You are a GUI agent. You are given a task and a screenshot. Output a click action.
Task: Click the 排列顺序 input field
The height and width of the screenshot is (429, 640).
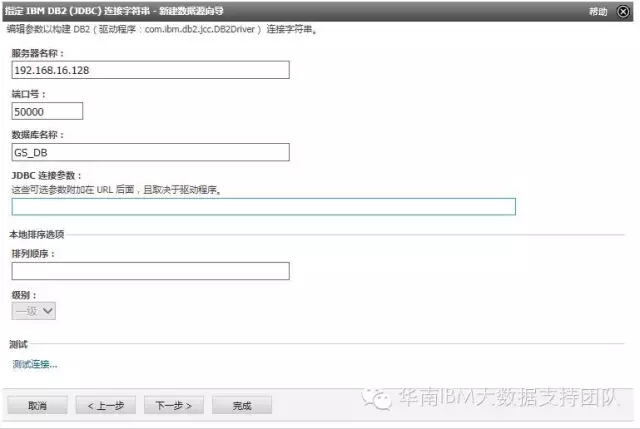(151, 271)
